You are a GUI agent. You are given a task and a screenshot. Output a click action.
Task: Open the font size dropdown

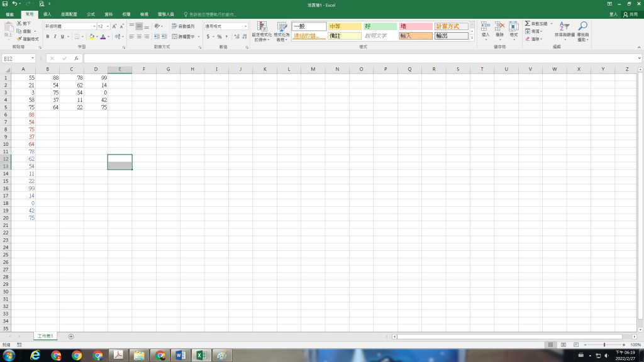(108, 26)
